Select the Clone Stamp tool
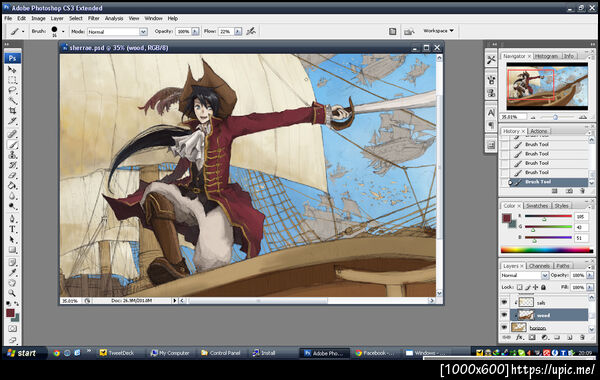 [x=12, y=155]
